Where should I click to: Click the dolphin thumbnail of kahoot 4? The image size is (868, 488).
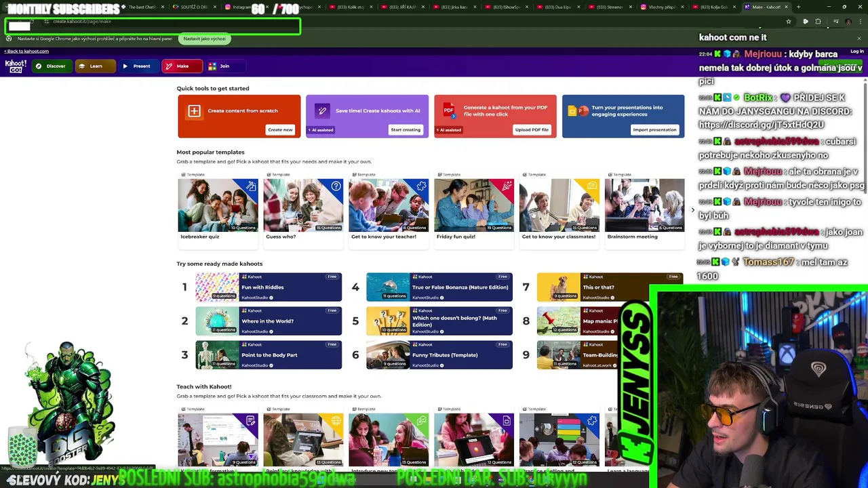point(388,287)
